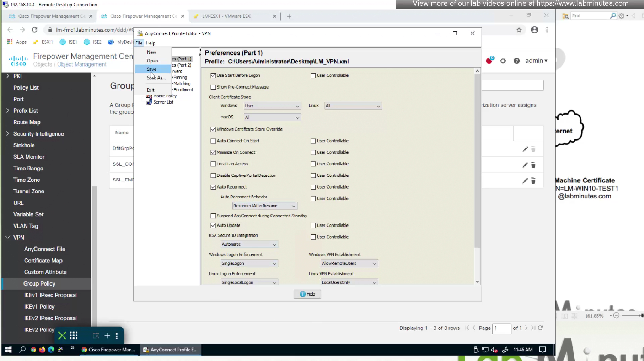Open Windows Start menu
This screenshot has height=361, width=644.
[9, 349]
